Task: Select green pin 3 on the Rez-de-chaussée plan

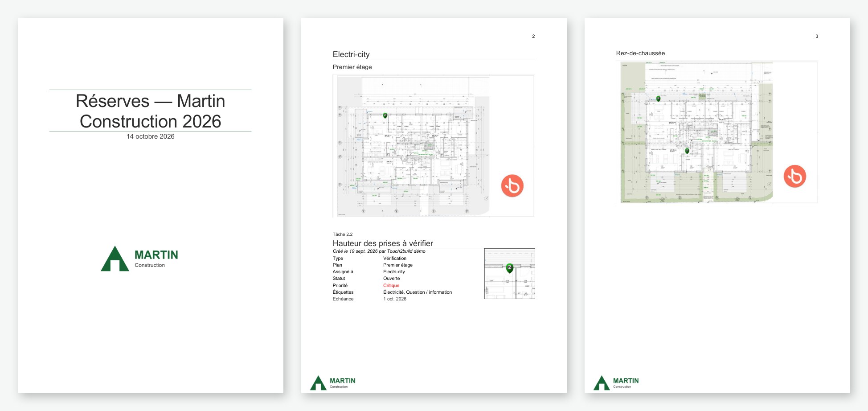Action: click(x=658, y=99)
